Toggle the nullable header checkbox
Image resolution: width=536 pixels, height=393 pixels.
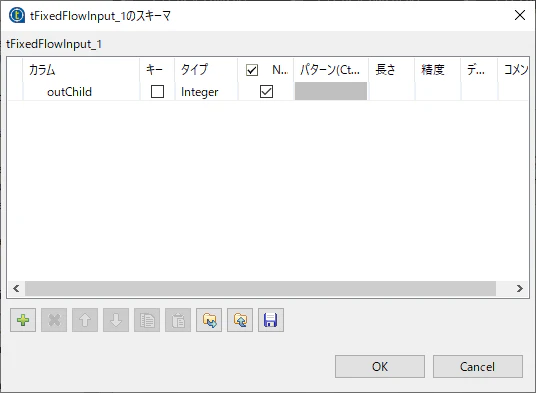tap(252, 70)
